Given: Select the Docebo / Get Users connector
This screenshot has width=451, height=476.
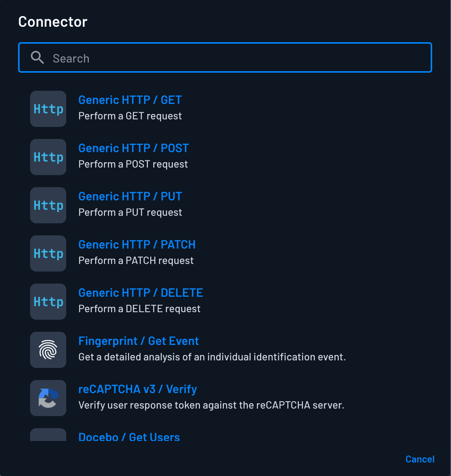Looking at the screenshot, I should coord(129,437).
